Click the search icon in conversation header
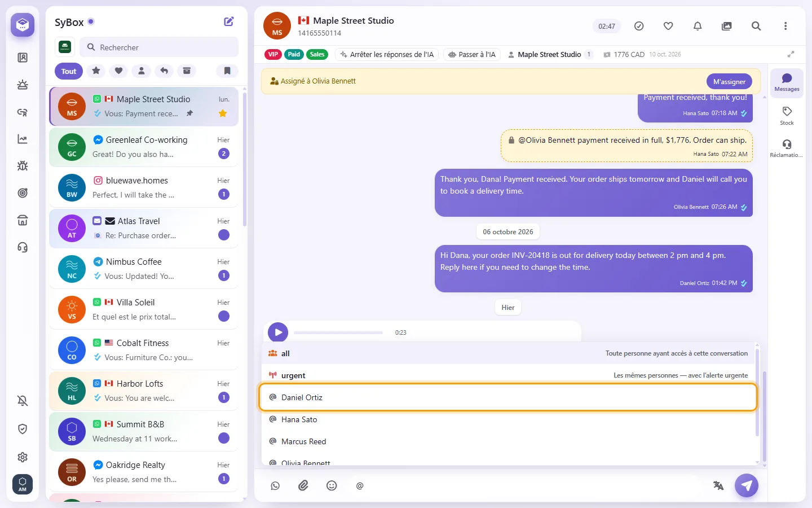This screenshot has height=508, width=812. (x=756, y=26)
